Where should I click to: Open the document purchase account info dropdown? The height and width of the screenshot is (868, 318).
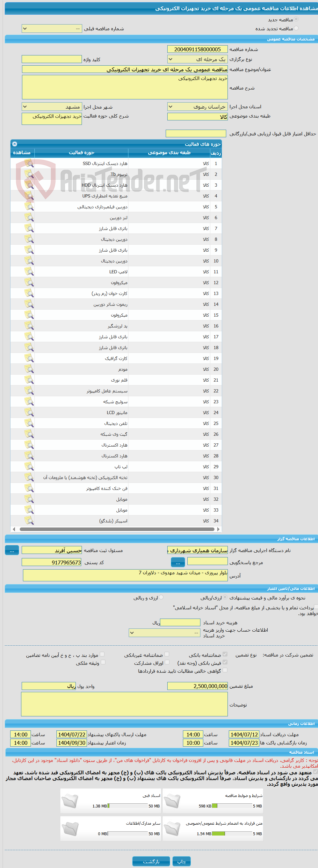[165, 633]
